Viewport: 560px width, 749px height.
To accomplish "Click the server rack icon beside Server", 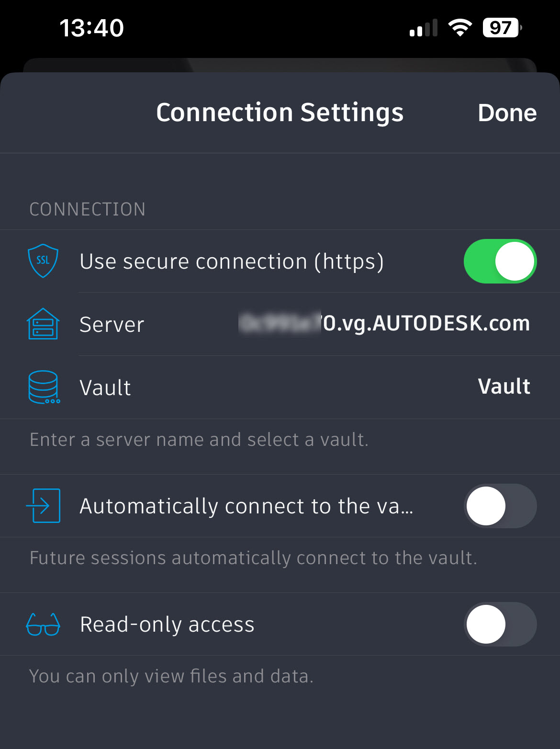I will click(x=43, y=324).
